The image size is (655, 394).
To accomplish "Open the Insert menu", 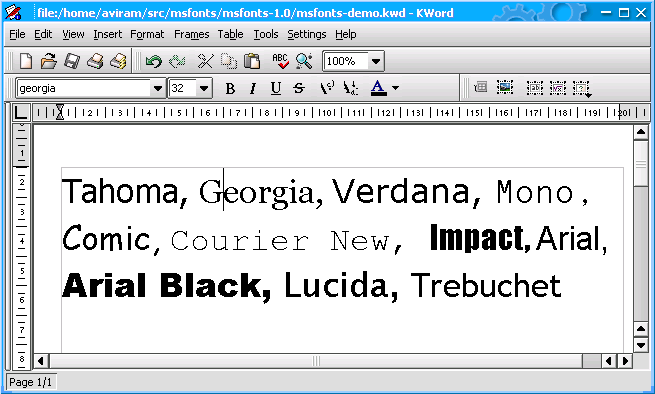I will [108, 34].
